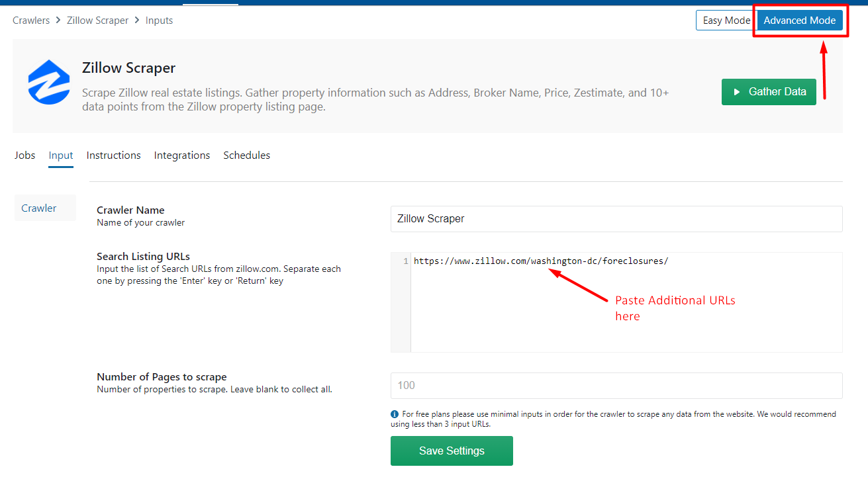Switch to Easy Mode
The width and height of the screenshot is (868, 479).
tap(726, 21)
